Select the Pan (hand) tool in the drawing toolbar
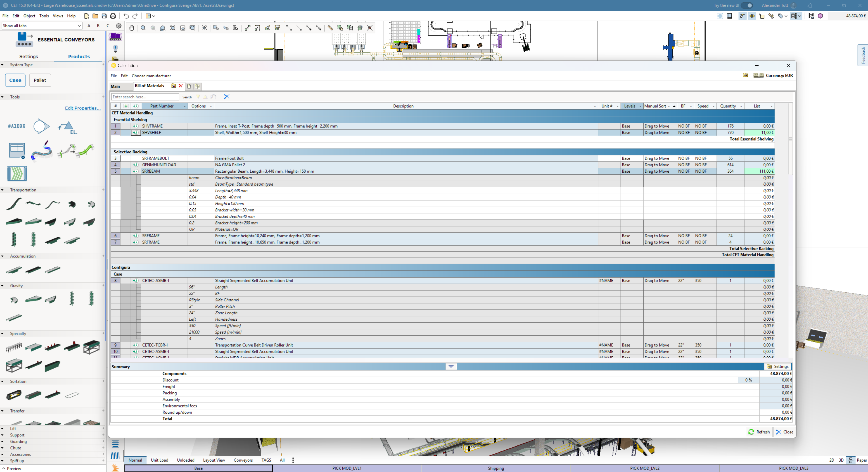Screen dimensions: 868x472 [131, 28]
